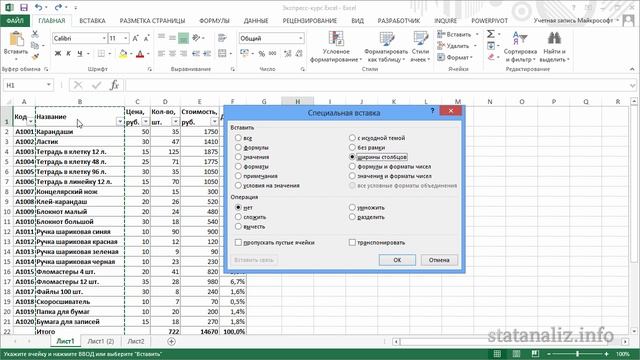Select the 'значения' radio option
640x360 pixels.
click(x=238, y=157)
